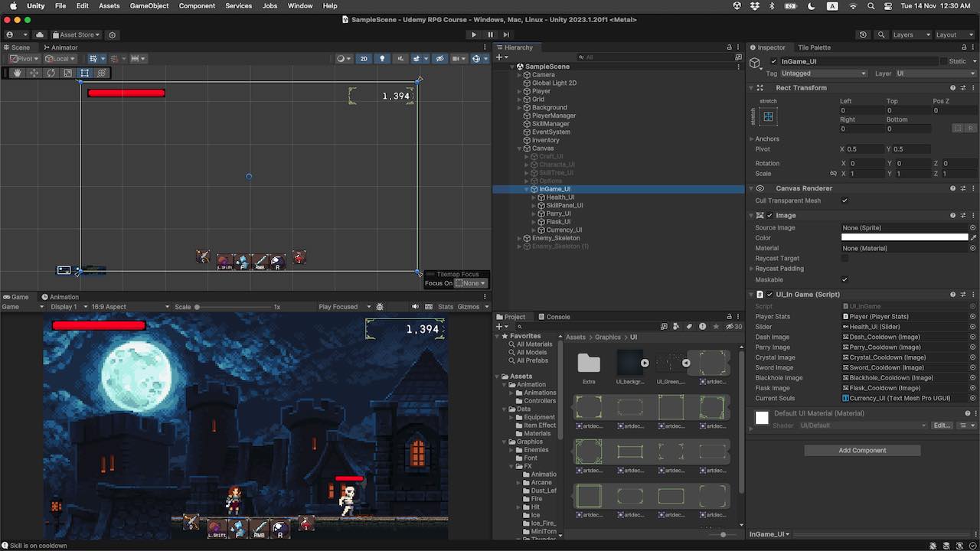Viewport: 980px width, 551px height.
Task: Click the eyedropper next to Color
Action: click(973, 238)
